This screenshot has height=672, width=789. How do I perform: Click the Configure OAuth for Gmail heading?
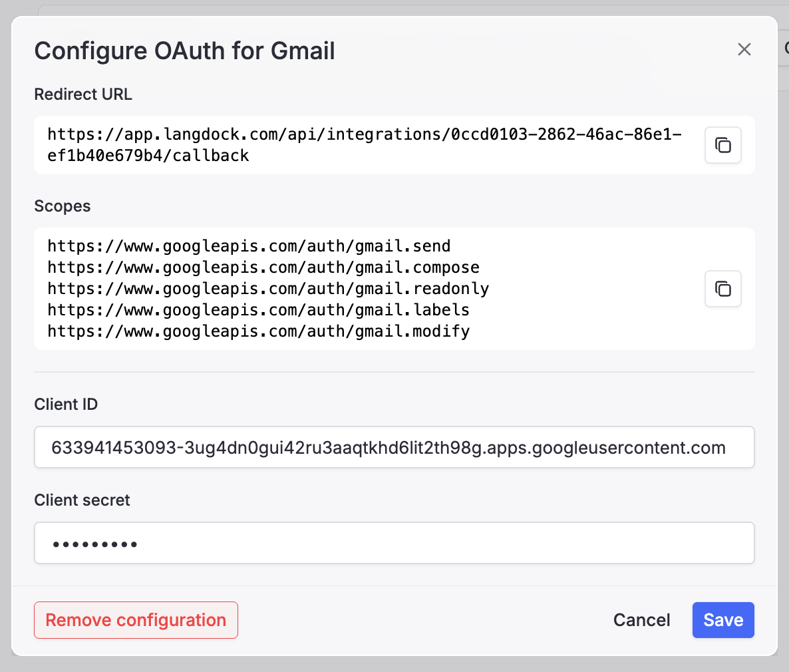click(x=185, y=51)
